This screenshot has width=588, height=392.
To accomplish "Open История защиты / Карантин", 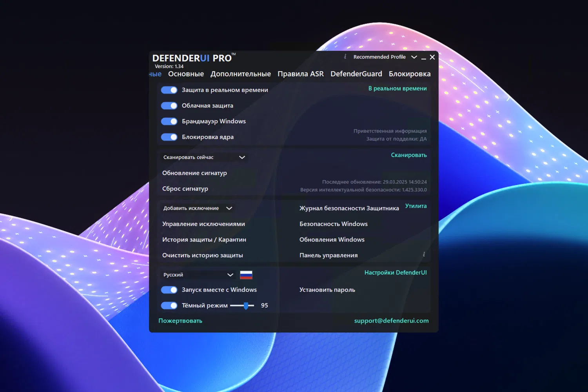I will [204, 240].
